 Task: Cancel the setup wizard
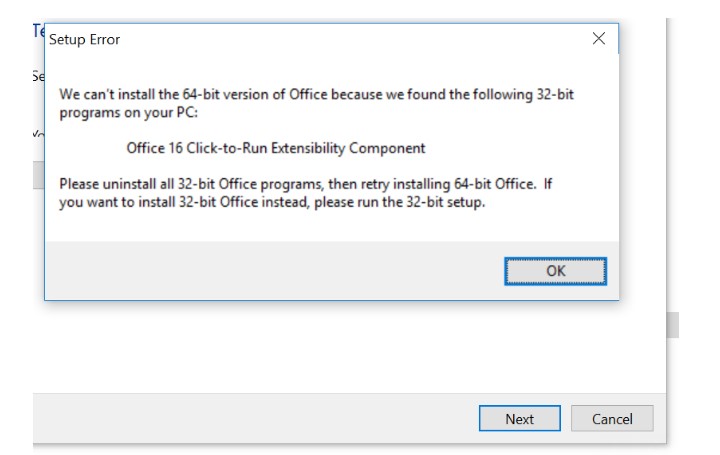pos(612,419)
